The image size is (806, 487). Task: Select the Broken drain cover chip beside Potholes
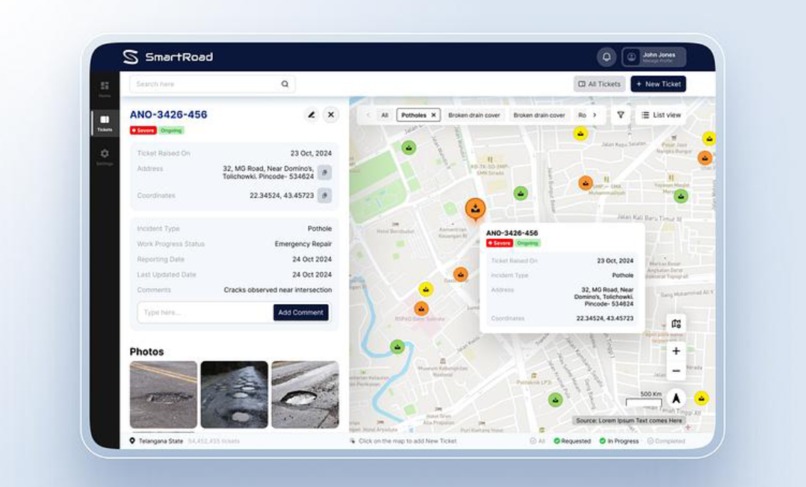(x=474, y=115)
